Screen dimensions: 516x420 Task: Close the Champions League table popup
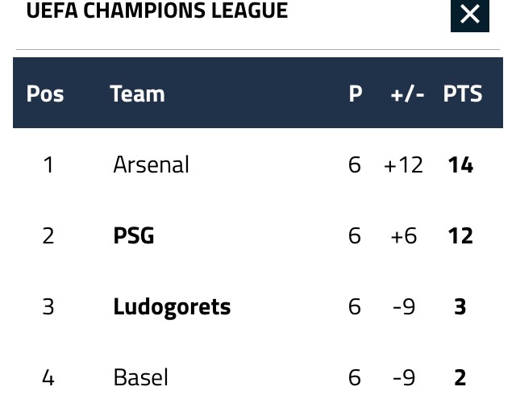click(469, 14)
